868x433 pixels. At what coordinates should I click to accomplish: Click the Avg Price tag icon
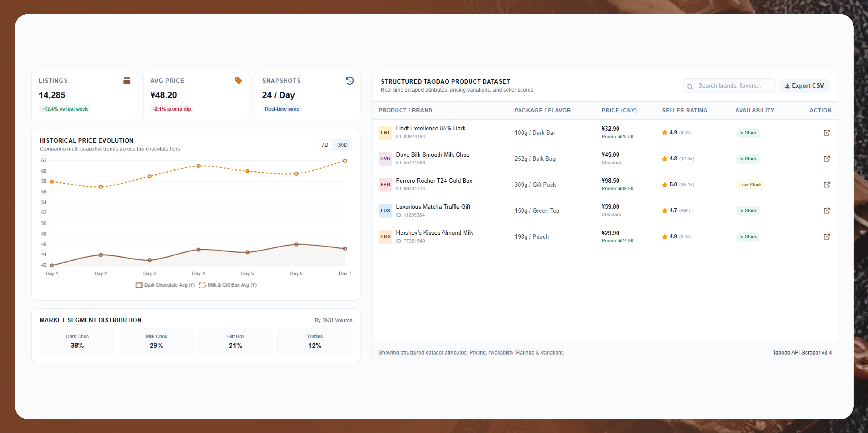pyautogui.click(x=238, y=81)
